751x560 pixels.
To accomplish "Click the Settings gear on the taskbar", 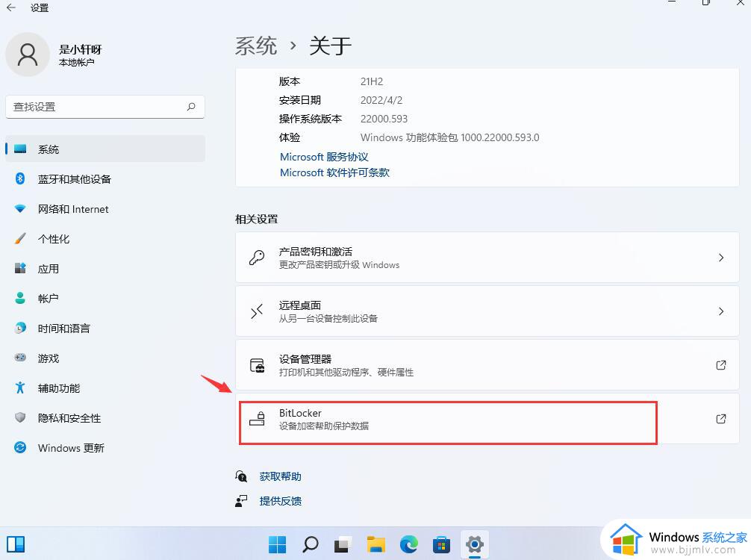I will click(474, 544).
